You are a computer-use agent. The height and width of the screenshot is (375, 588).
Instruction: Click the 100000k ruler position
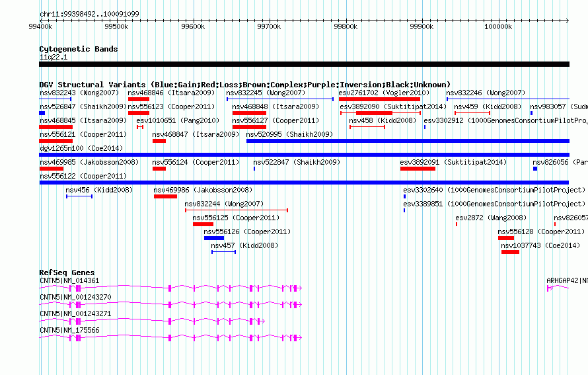point(498,26)
